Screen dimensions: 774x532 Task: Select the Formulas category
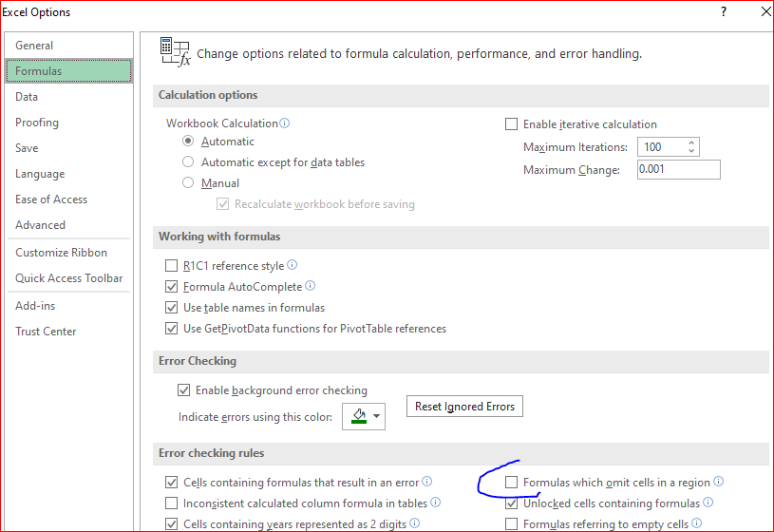[69, 71]
